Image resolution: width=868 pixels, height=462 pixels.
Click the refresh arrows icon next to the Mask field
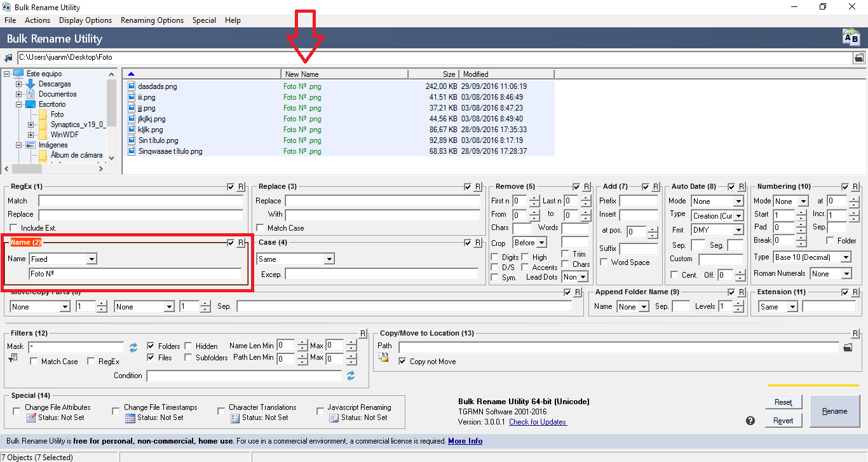pos(133,347)
